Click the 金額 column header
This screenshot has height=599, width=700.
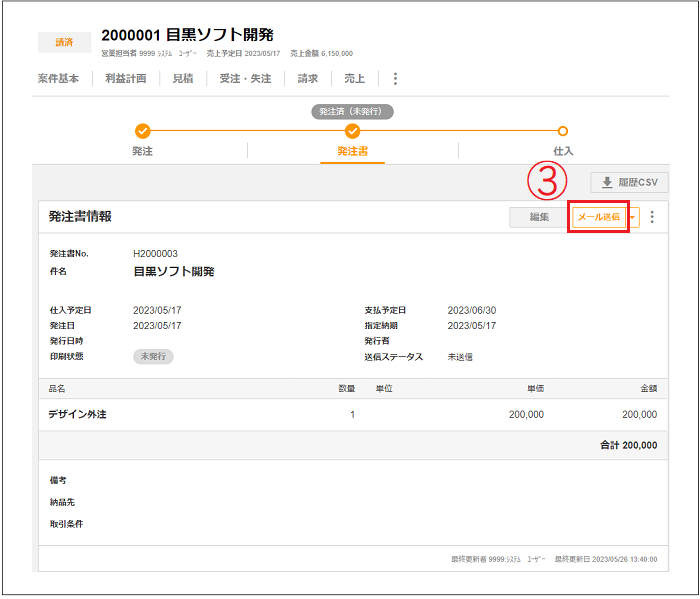[649, 389]
